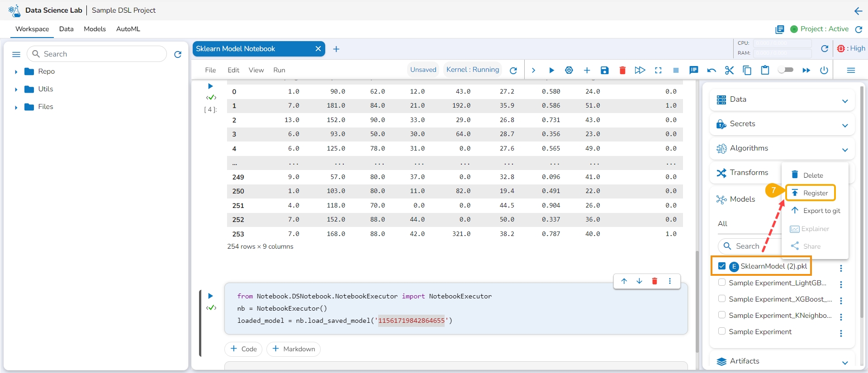Click the red delete cell toolbar icon
868x373 pixels.
[x=622, y=70]
